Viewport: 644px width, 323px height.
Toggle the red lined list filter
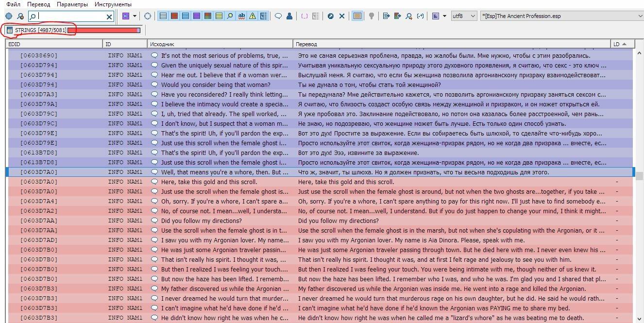[174, 16]
